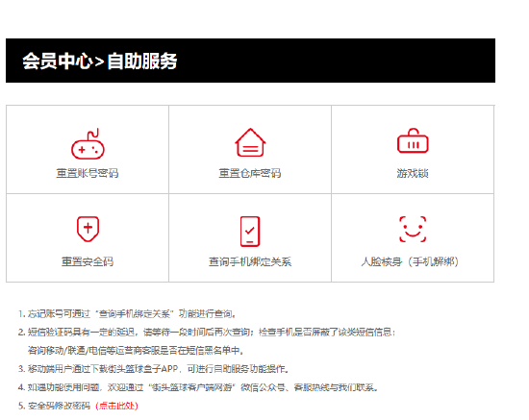Click the house icon for warehouse password reset
This screenshot has width=529, height=420.
click(250, 142)
